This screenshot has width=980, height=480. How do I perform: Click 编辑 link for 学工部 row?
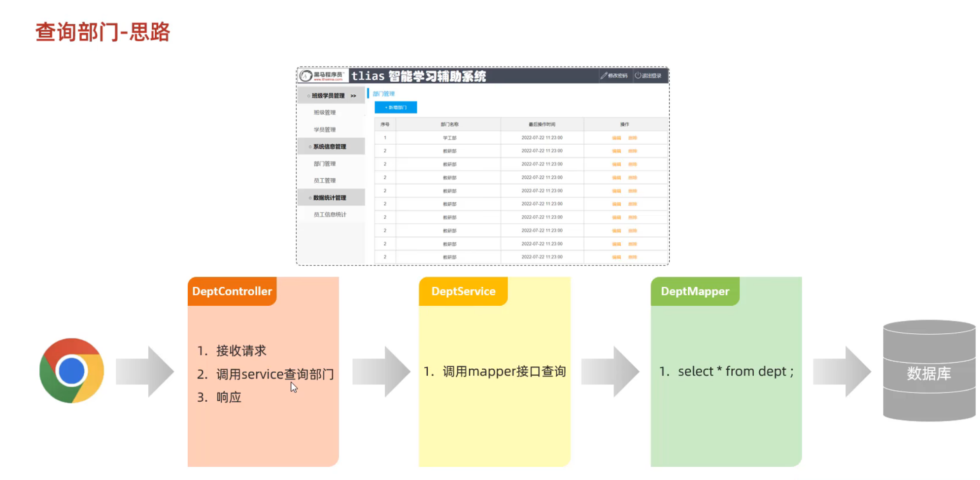616,138
